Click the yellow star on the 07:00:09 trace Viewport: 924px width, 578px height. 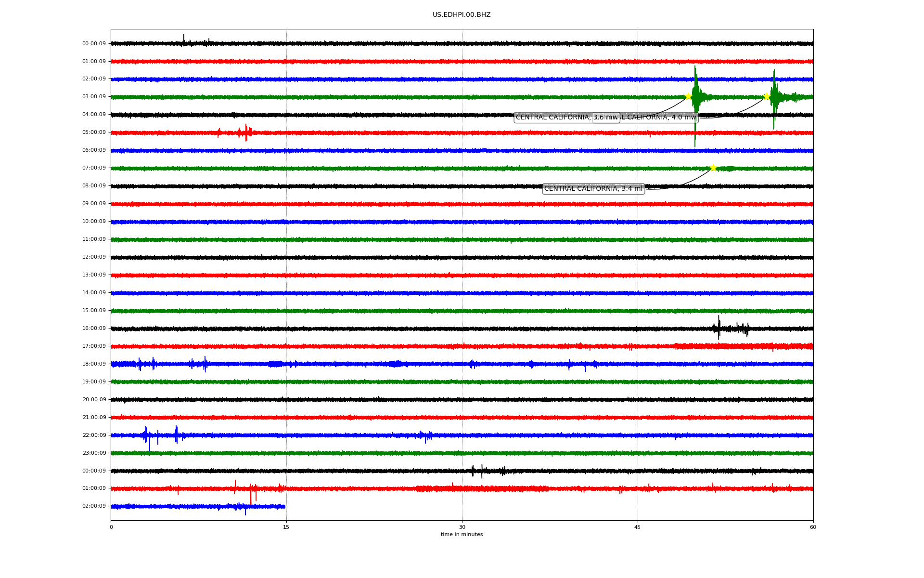713,168
